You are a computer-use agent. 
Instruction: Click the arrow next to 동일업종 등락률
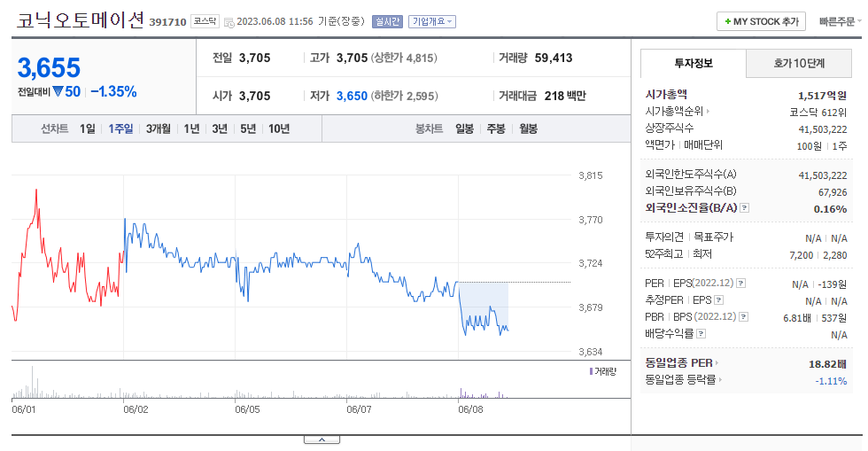click(x=720, y=379)
